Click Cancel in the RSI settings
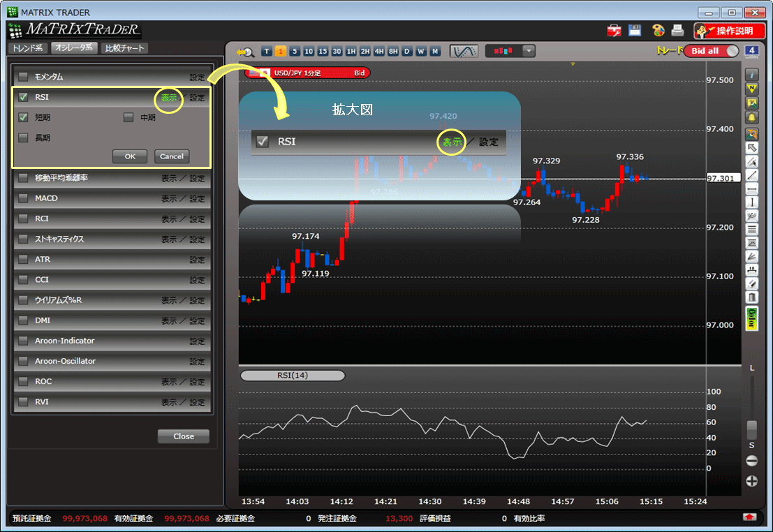Screen dimensions: 773x532 [x=172, y=156]
